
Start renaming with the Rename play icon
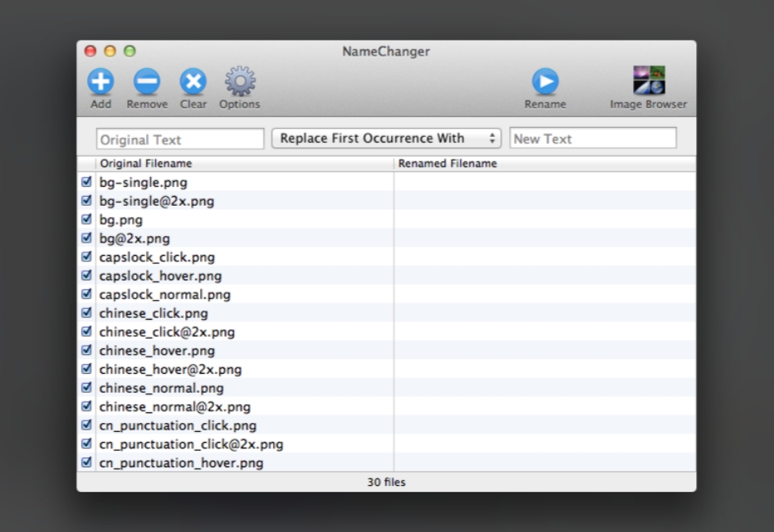coord(545,81)
